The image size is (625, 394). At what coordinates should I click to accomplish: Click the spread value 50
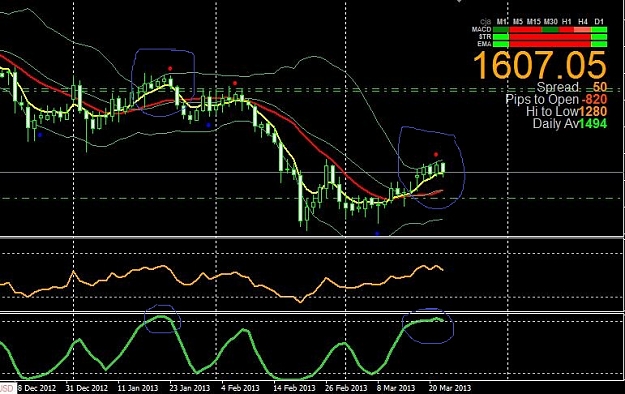[599, 87]
